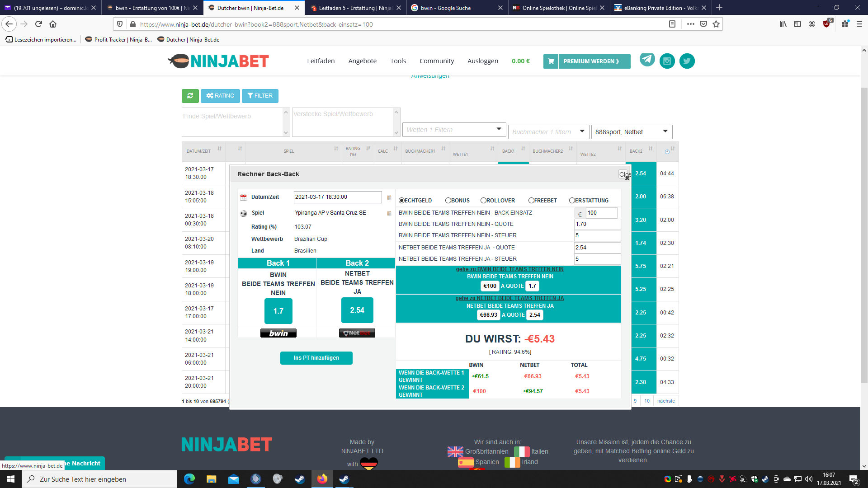Sort table by DATUM/ZEIT column

203,151
